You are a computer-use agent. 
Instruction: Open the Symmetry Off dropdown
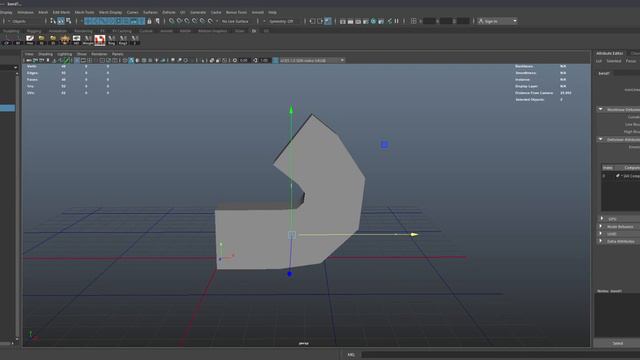click(x=281, y=21)
